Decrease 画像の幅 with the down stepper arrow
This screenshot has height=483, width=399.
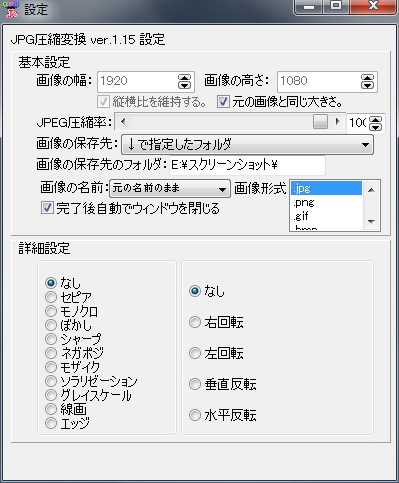pyautogui.click(x=184, y=85)
